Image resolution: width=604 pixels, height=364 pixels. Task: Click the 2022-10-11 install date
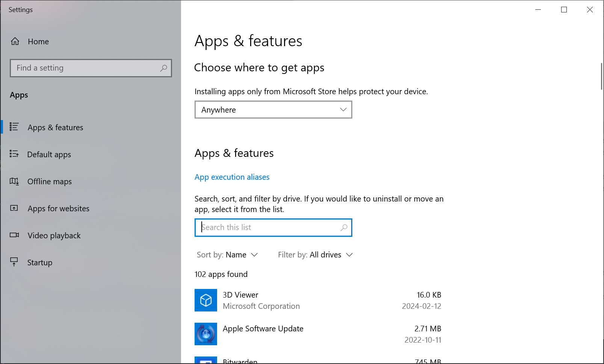pyautogui.click(x=423, y=340)
